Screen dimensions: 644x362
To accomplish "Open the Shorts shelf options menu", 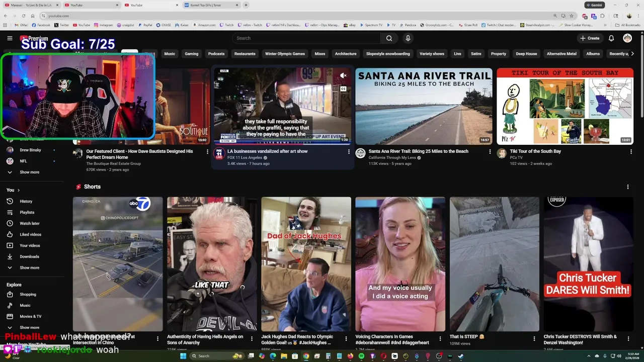I will tap(627, 187).
